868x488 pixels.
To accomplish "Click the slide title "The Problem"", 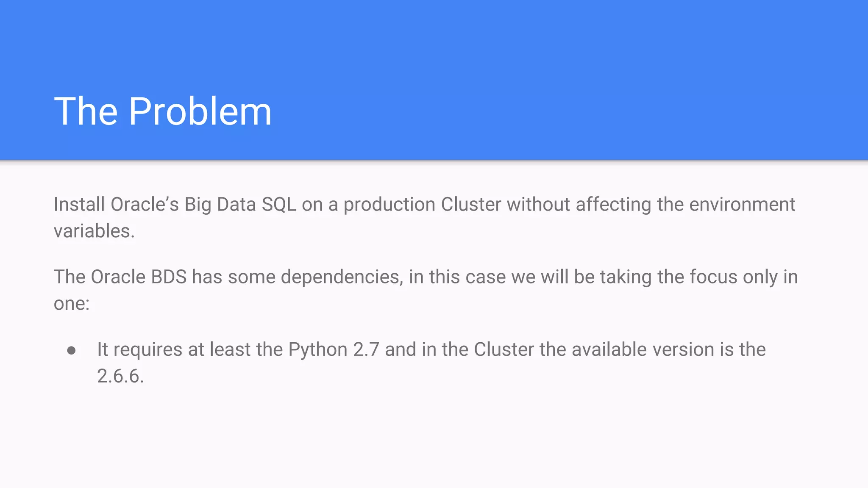I will tap(163, 111).
